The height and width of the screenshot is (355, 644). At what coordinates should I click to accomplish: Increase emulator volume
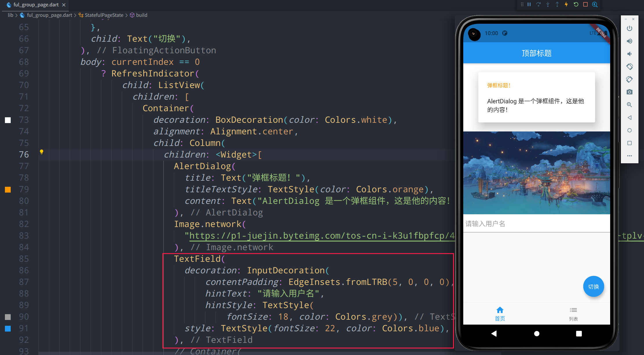pos(630,41)
